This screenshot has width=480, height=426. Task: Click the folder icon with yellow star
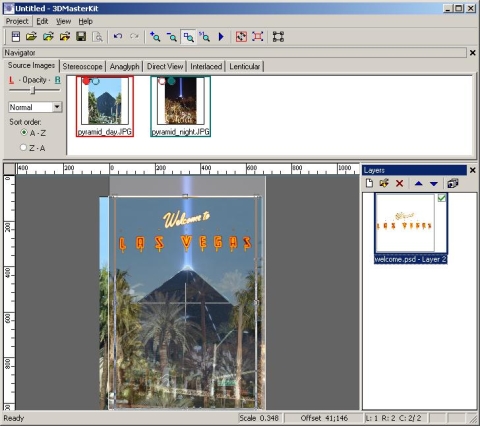coord(65,36)
